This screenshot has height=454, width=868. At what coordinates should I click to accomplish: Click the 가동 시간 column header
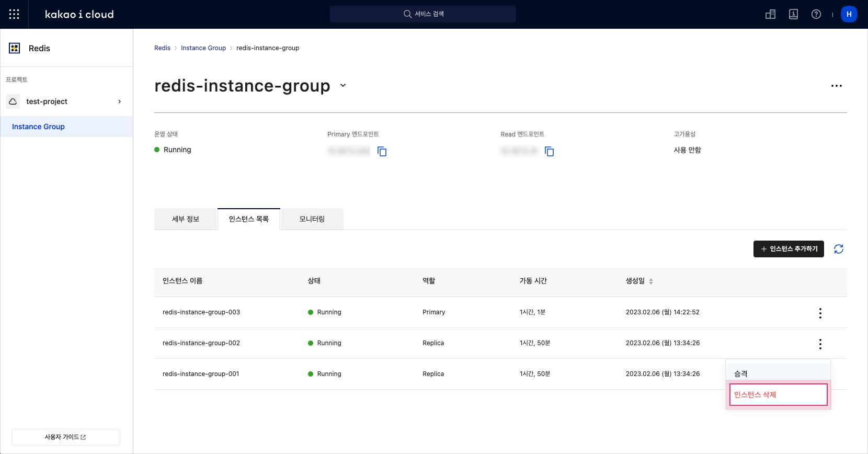coord(533,281)
